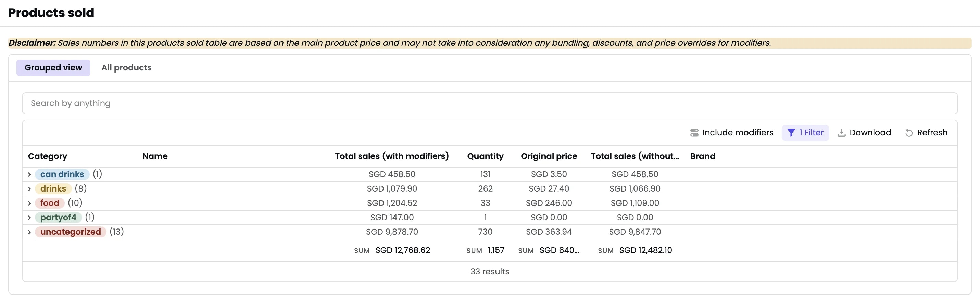980x301 pixels.
Task: Open the 1 Filter panel
Action: tap(805, 132)
